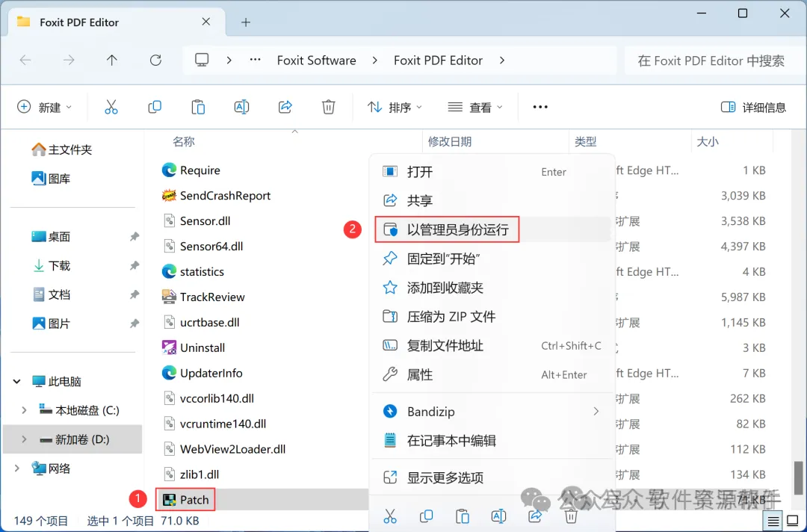The height and width of the screenshot is (532, 807).
Task: Close the Foxit PDF Editor tab
Action: click(206, 22)
